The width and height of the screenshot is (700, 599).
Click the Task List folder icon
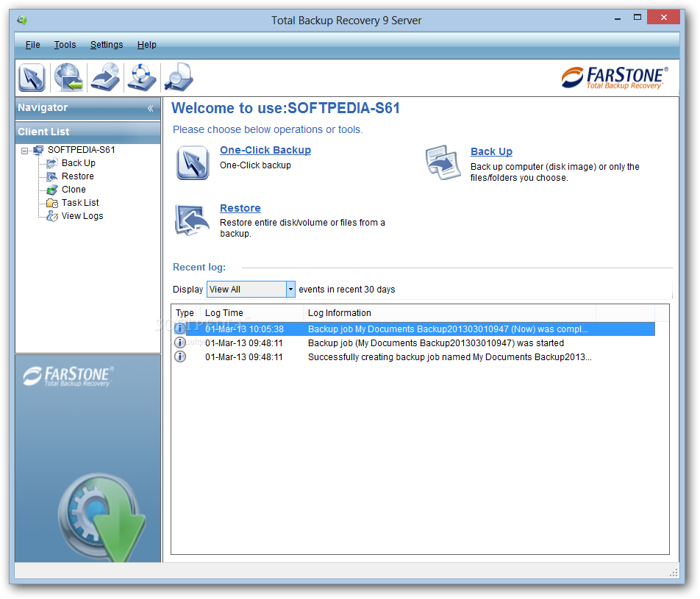52,203
